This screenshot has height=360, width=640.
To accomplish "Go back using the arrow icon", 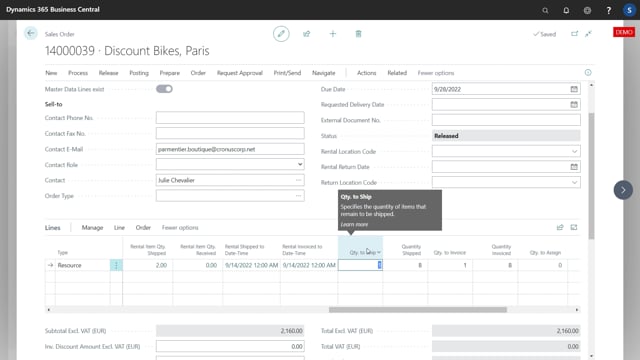I will (x=31, y=33).
